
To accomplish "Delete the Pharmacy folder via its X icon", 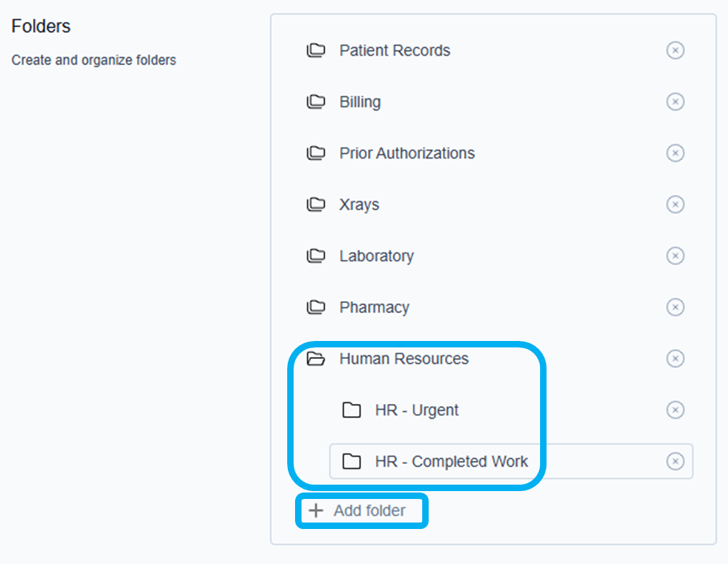I will (675, 307).
